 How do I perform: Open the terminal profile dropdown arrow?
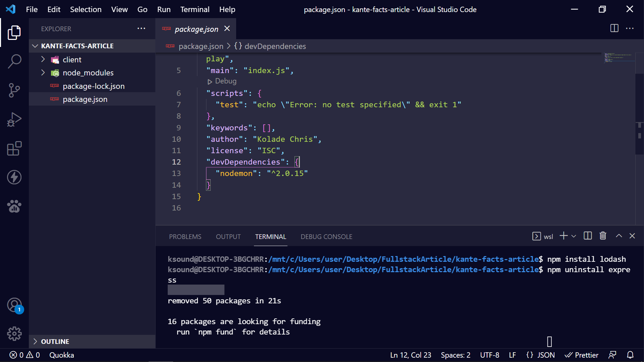coord(574,236)
